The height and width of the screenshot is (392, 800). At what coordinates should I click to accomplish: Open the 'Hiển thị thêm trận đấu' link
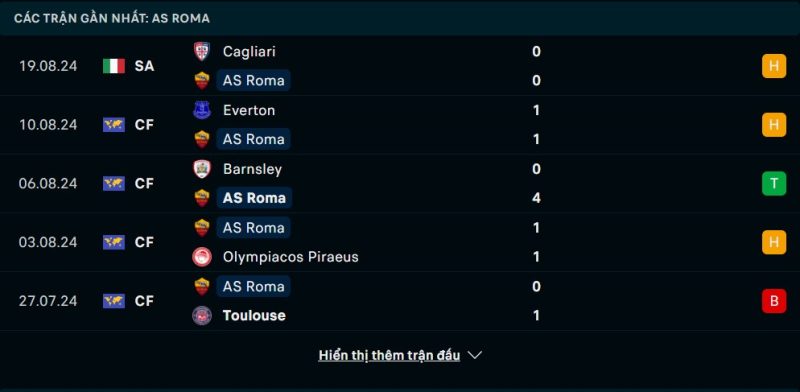click(389, 355)
